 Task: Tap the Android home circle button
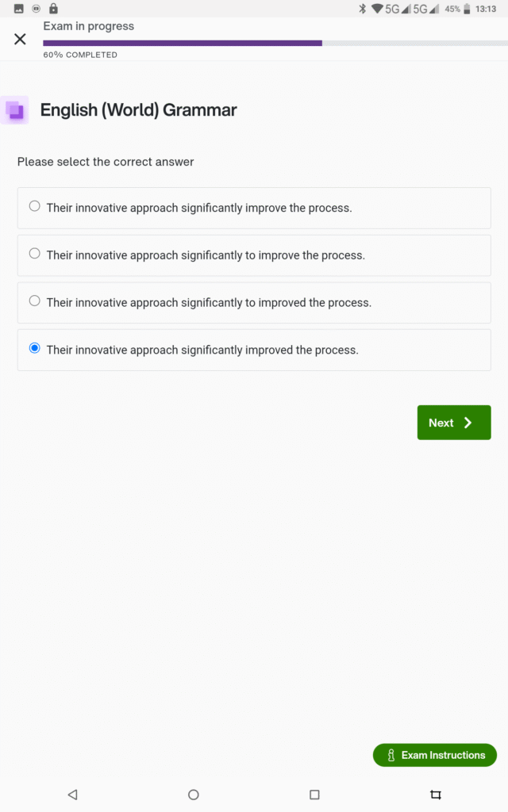(x=194, y=794)
